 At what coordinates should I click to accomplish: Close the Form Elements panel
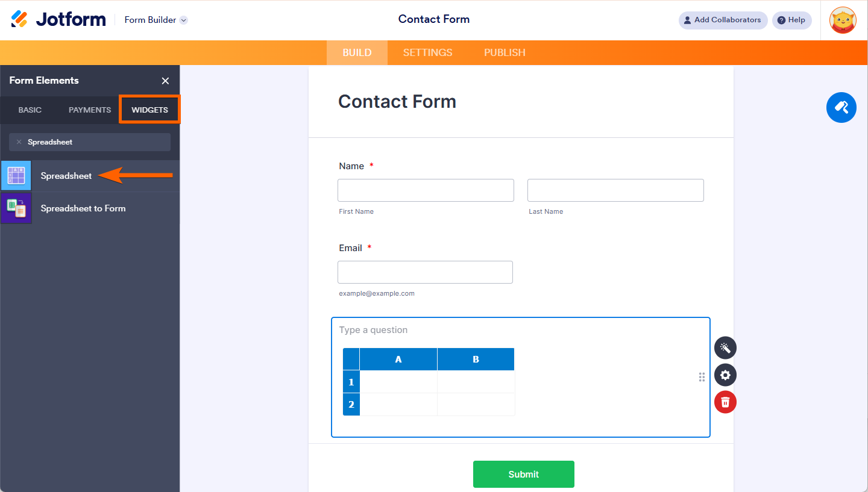tap(165, 81)
